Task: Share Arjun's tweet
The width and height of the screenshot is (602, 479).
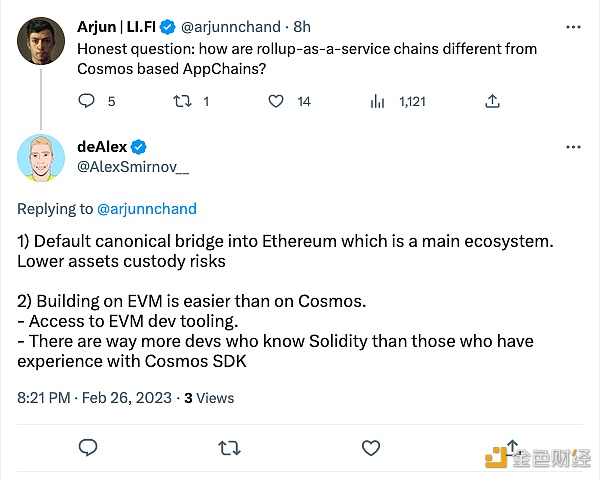Action: pyautogui.click(x=491, y=101)
